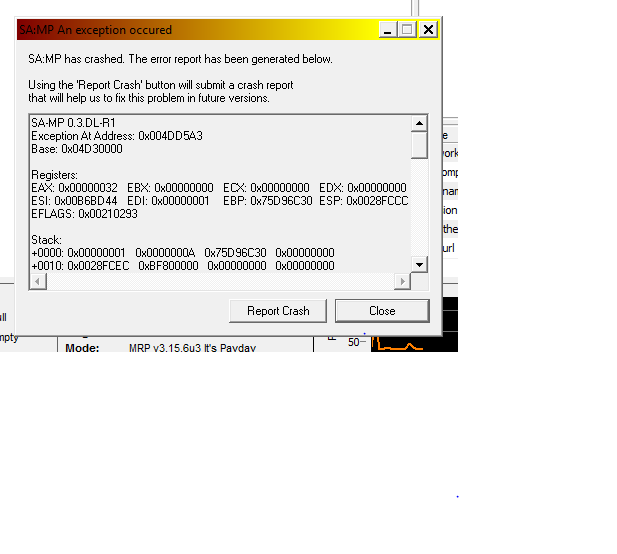Click horizontal scrollbar right arrow
This screenshot has height=554, width=617.
click(x=402, y=281)
